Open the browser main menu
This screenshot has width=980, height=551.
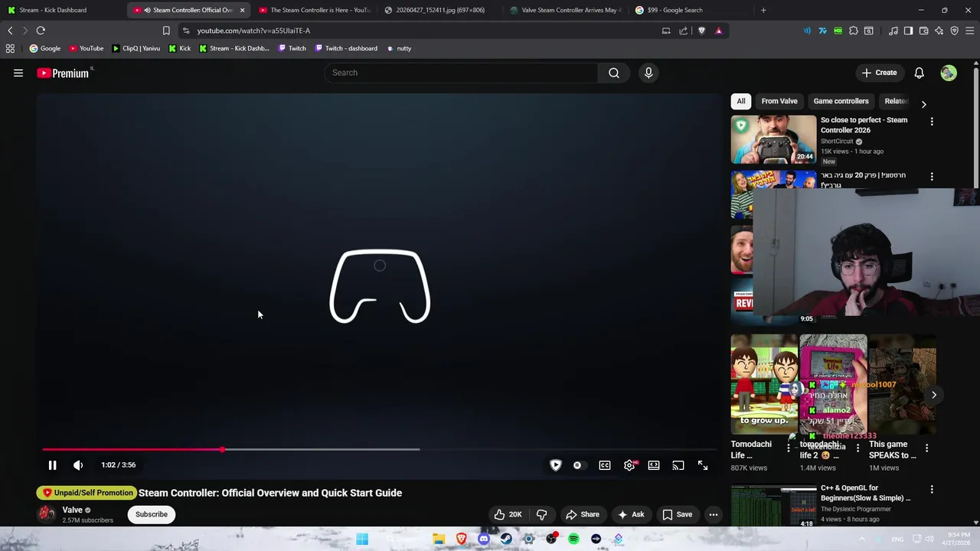(970, 31)
